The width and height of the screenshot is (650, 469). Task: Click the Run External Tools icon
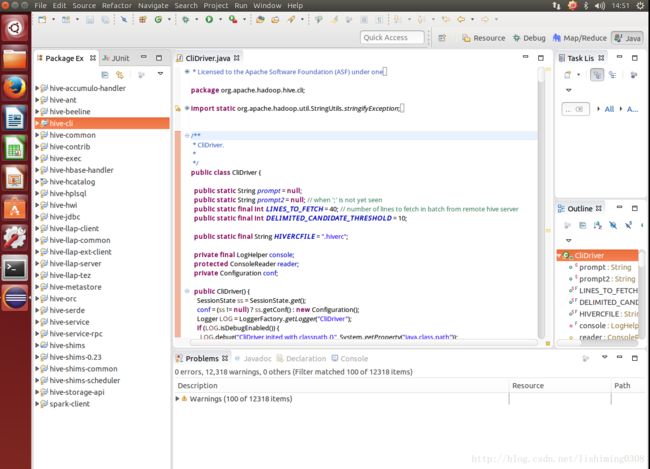click(233, 19)
